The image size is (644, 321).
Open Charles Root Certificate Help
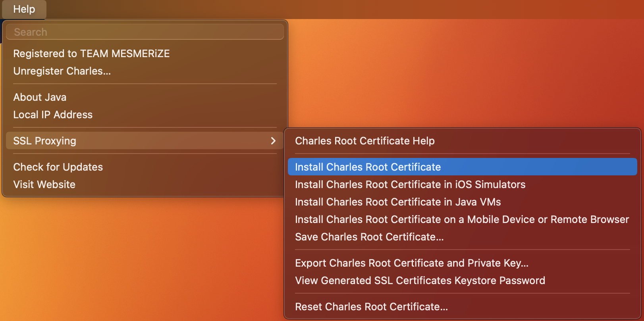pyautogui.click(x=364, y=141)
